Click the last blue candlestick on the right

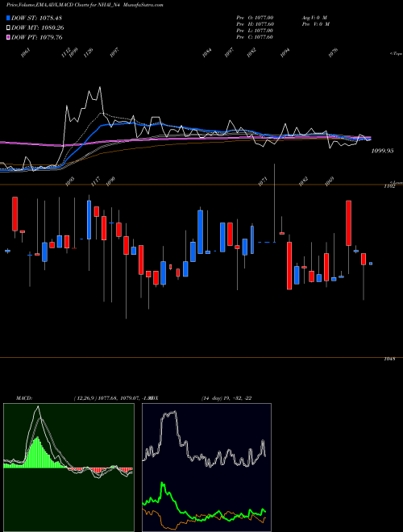point(371,264)
